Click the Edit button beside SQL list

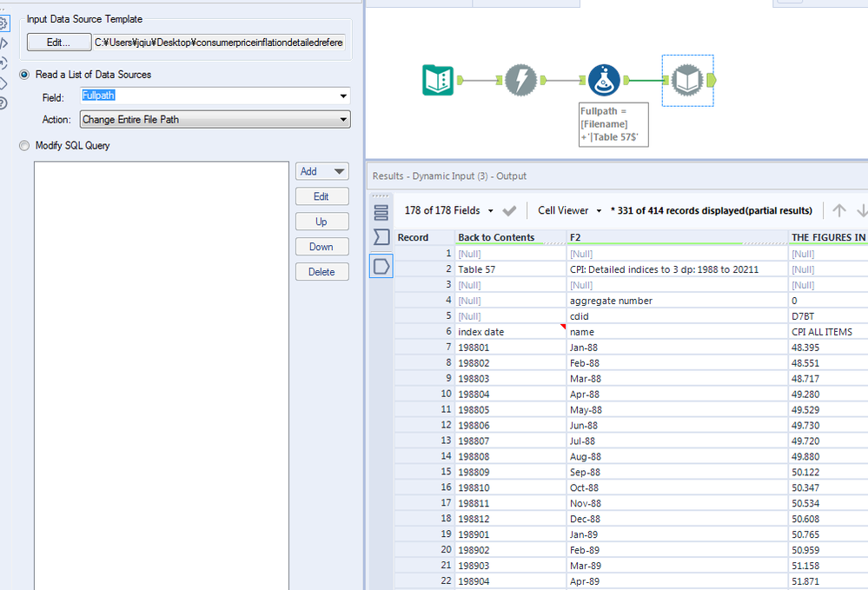pyautogui.click(x=321, y=196)
